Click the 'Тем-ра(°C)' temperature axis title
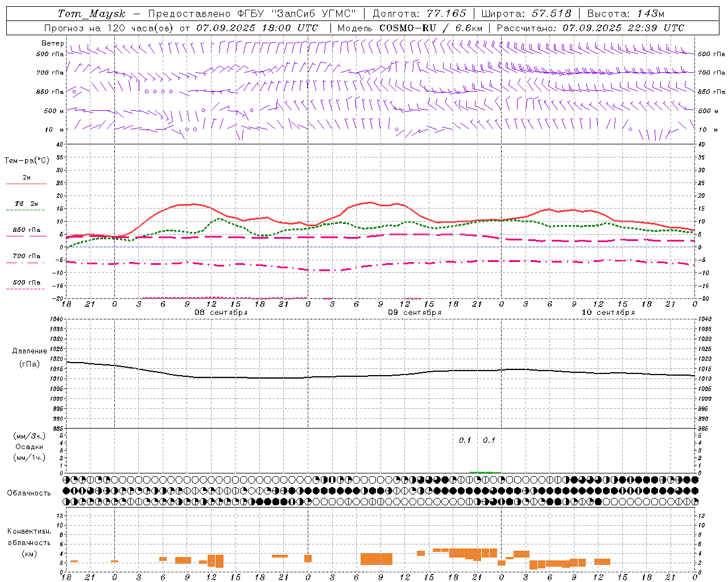The image size is (728, 582). [x=27, y=161]
